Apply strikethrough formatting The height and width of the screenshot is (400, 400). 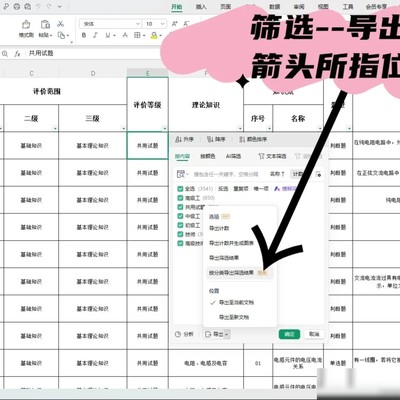tap(125, 35)
